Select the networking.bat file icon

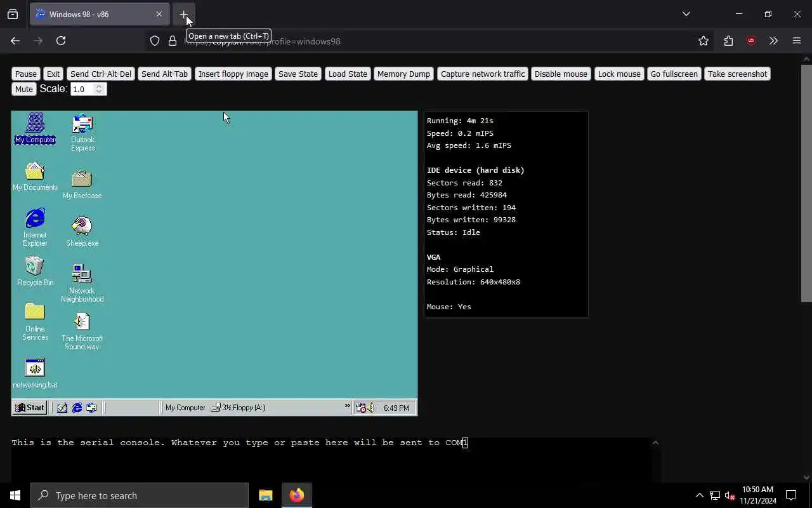(35, 373)
